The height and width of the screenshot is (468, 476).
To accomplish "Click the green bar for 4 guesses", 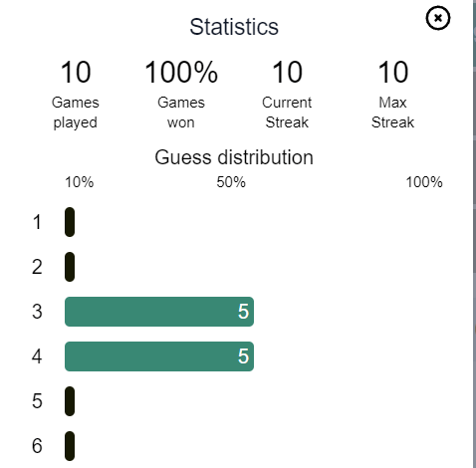I will 159,356.
